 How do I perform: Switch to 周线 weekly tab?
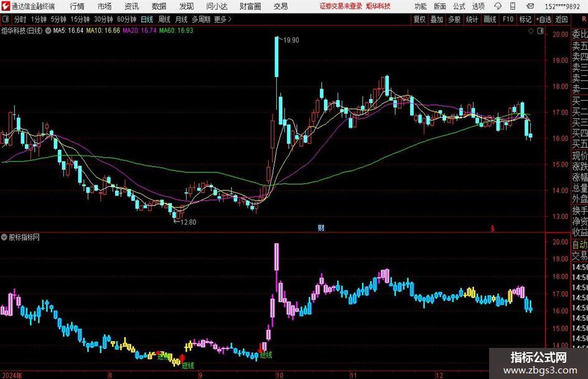164,19
